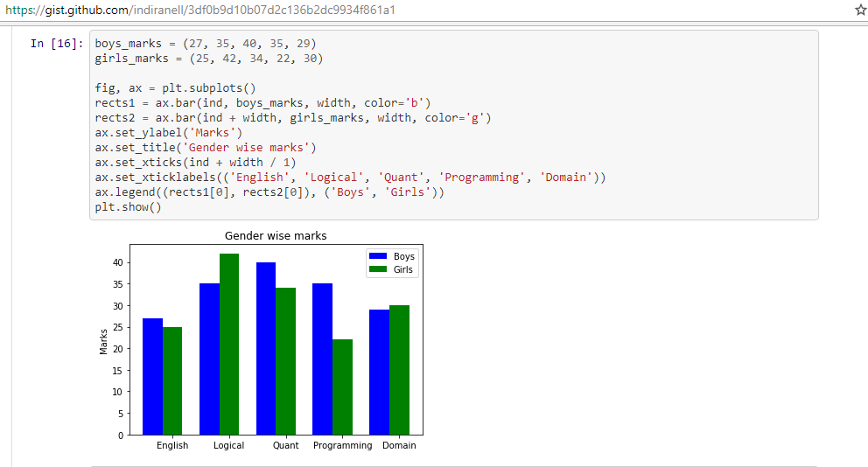Click the blue English bar
This screenshot has height=467, width=868.
pyautogui.click(x=153, y=377)
